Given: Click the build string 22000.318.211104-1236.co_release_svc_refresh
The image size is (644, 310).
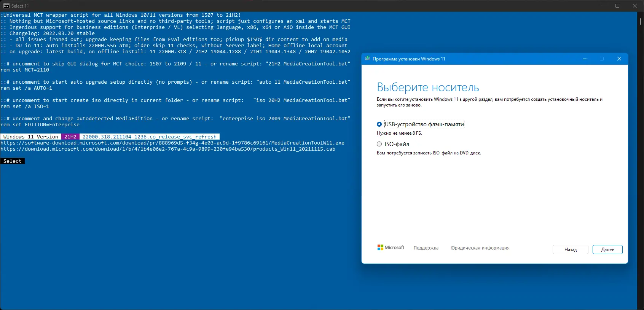Looking at the screenshot, I should click(150, 137).
